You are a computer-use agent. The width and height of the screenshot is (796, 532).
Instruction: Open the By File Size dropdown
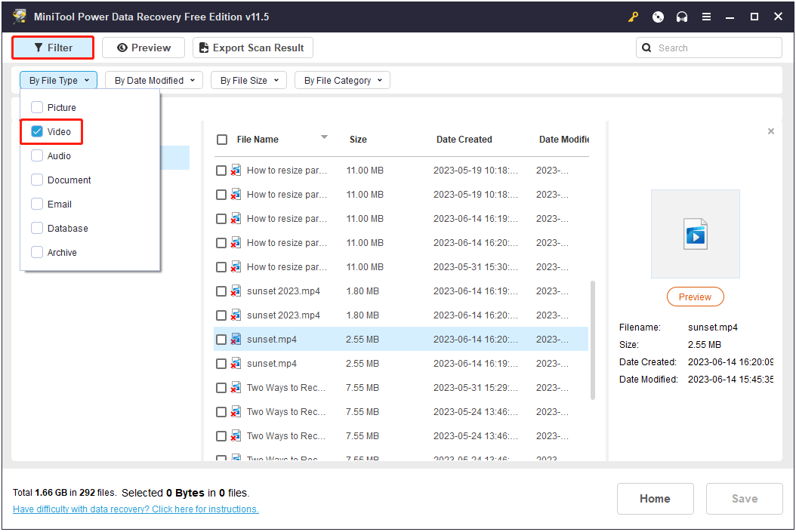[248, 80]
